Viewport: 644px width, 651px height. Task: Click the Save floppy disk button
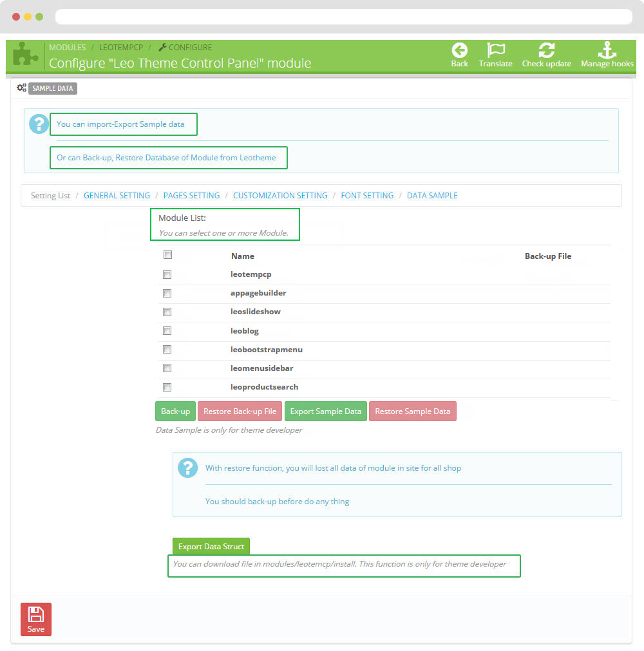(36, 619)
